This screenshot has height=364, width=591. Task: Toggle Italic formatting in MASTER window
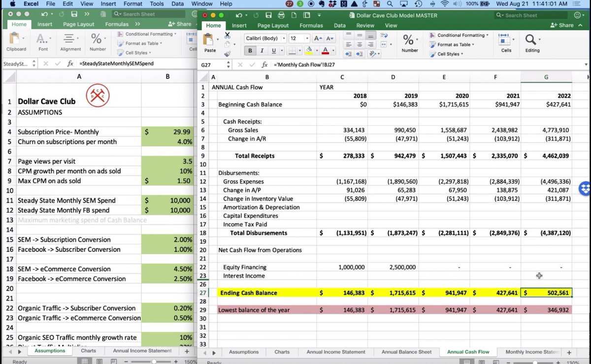click(x=262, y=51)
